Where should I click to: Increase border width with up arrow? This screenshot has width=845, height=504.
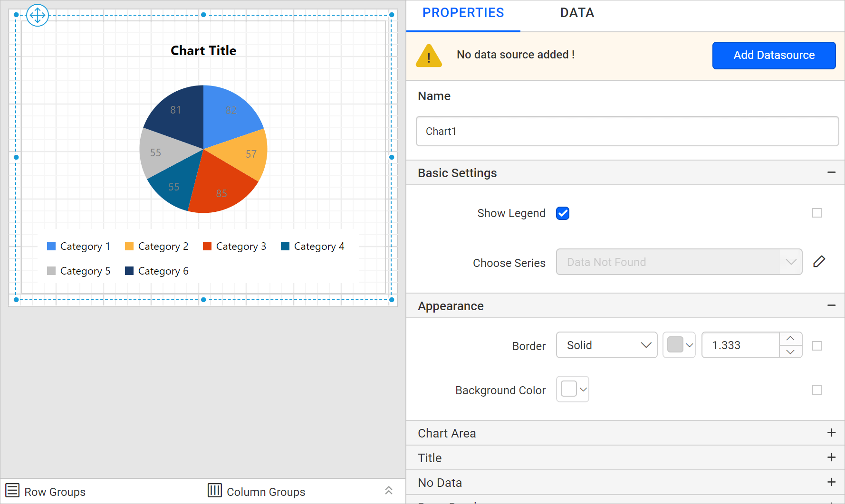tap(790, 338)
